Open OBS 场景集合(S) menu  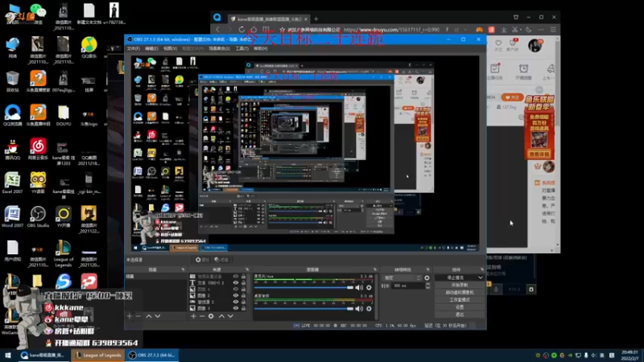click(219, 48)
